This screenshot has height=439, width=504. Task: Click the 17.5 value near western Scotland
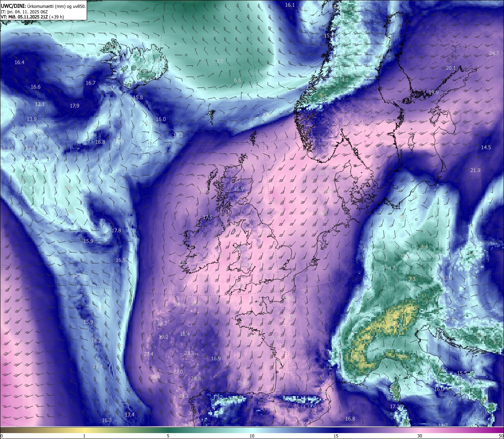click(x=208, y=218)
